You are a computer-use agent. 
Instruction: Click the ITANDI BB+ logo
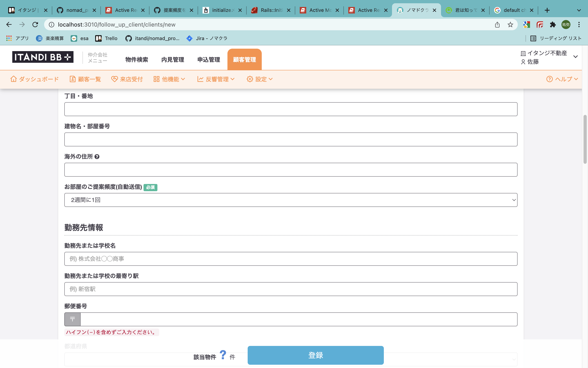point(43,57)
